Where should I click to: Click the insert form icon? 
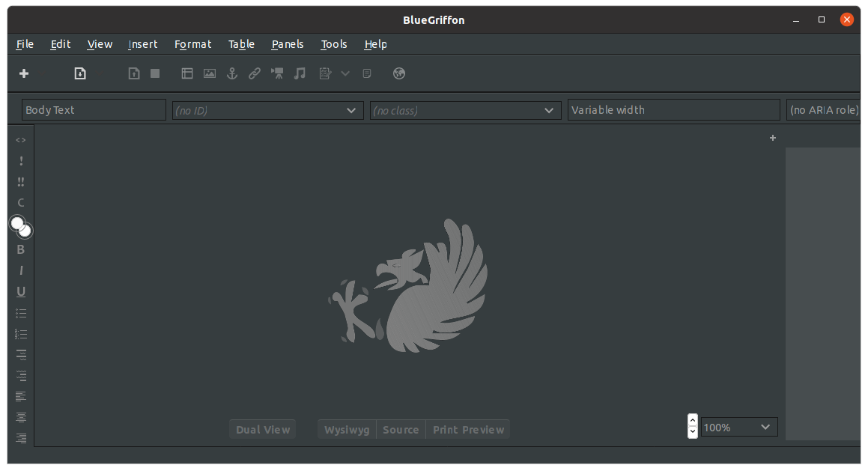coord(326,73)
